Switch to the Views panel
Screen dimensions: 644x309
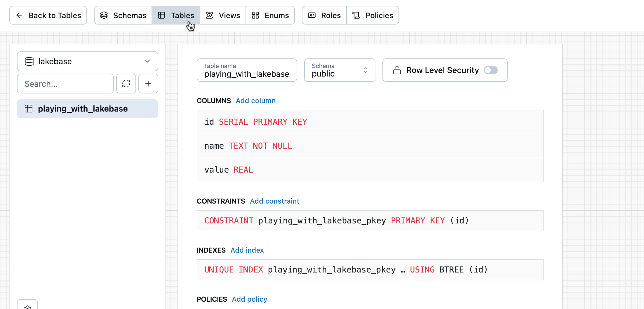click(223, 15)
